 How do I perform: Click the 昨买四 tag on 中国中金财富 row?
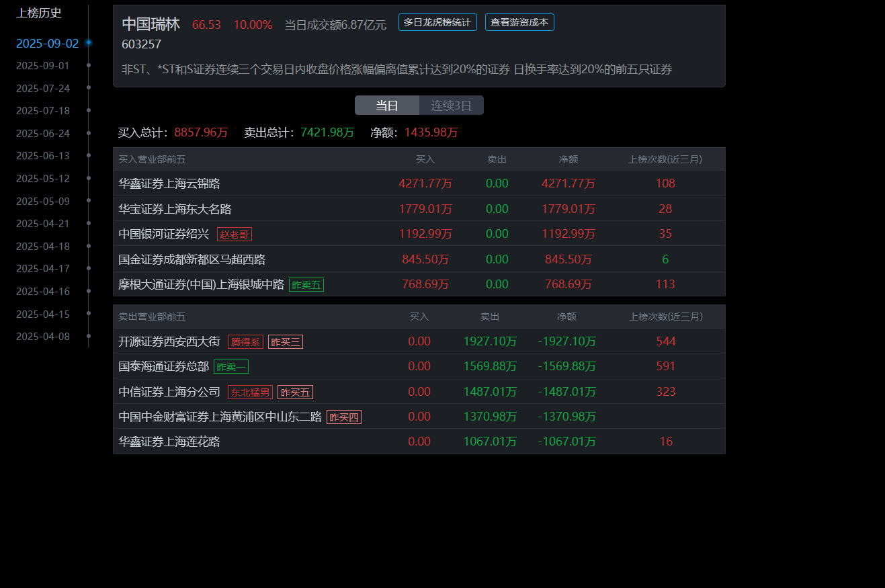(344, 417)
